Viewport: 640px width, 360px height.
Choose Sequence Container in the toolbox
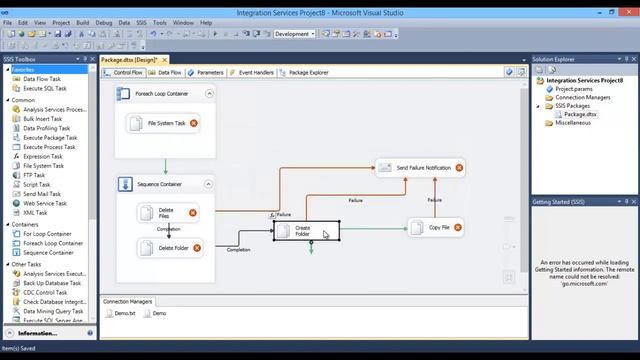tap(48, 253)
